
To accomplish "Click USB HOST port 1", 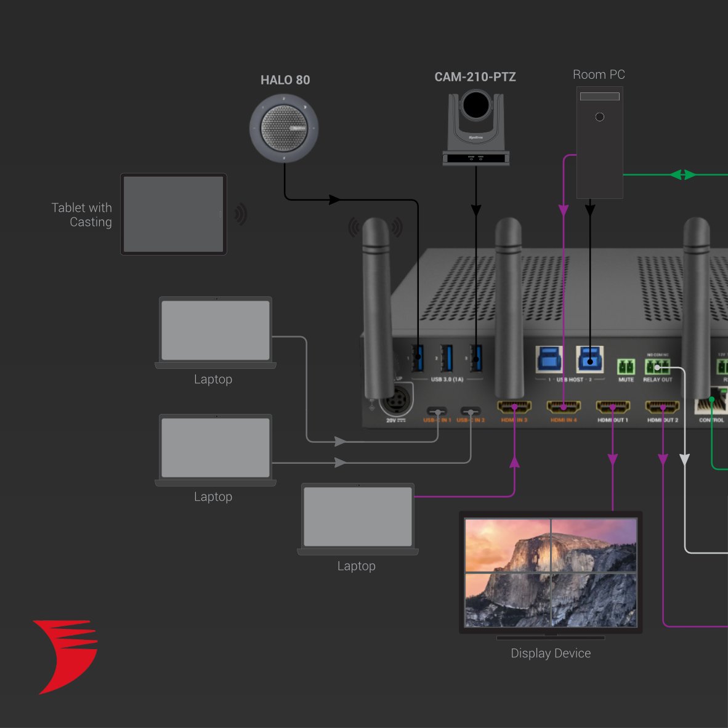I will point(549,359).
